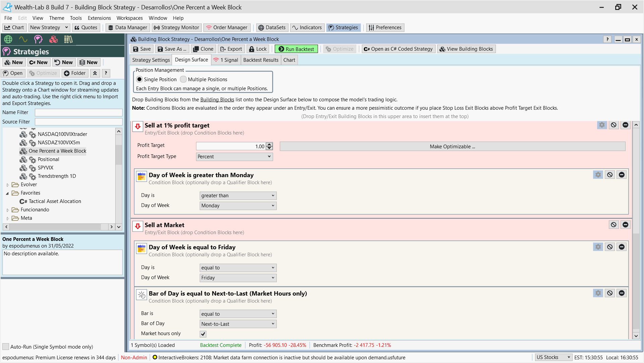Switch to Backtest Results tab

[x=261, y=60]
